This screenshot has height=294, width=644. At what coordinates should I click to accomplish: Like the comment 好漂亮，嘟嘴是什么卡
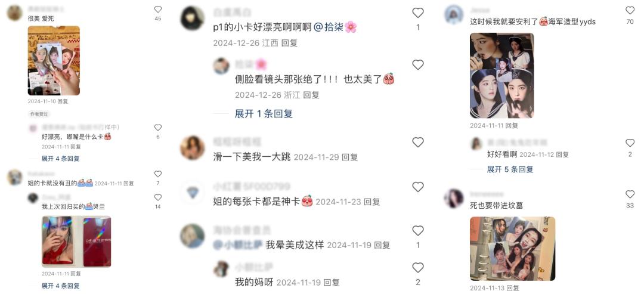(157, 128)
